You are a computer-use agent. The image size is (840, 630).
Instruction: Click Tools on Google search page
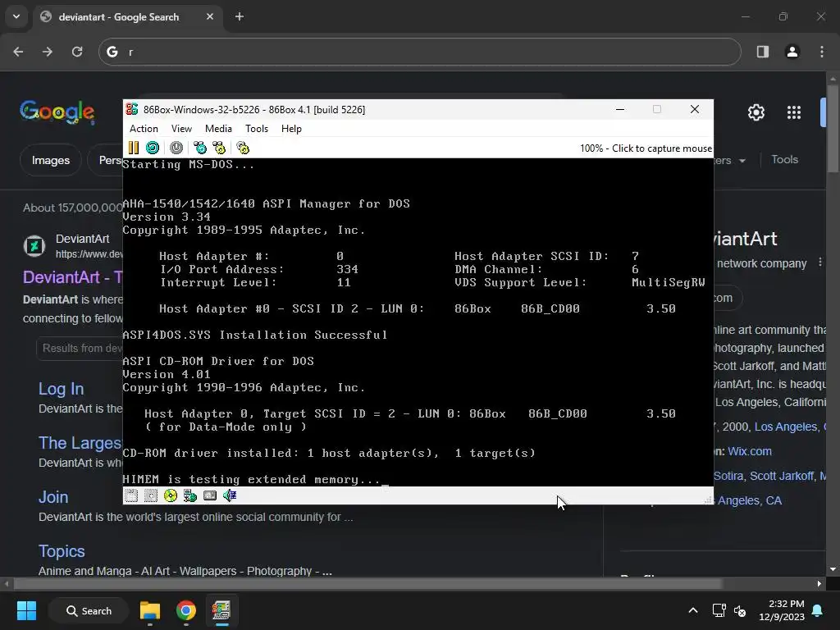(784, 160)
